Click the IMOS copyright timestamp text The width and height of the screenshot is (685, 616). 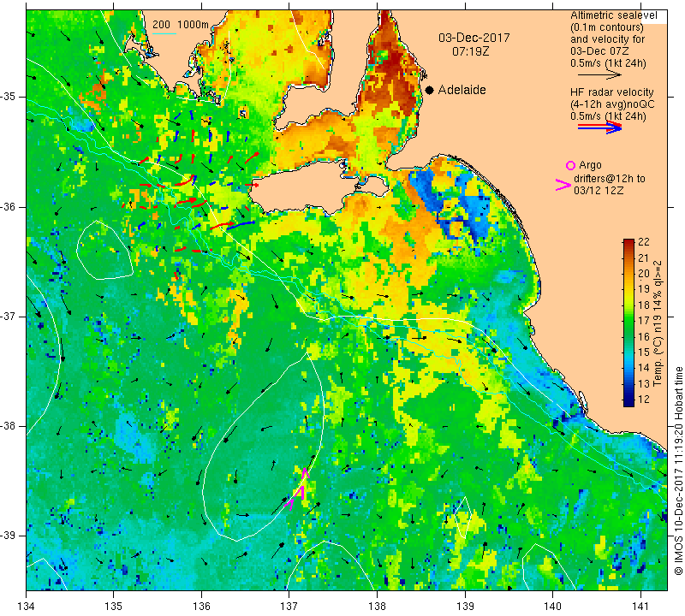678,471
